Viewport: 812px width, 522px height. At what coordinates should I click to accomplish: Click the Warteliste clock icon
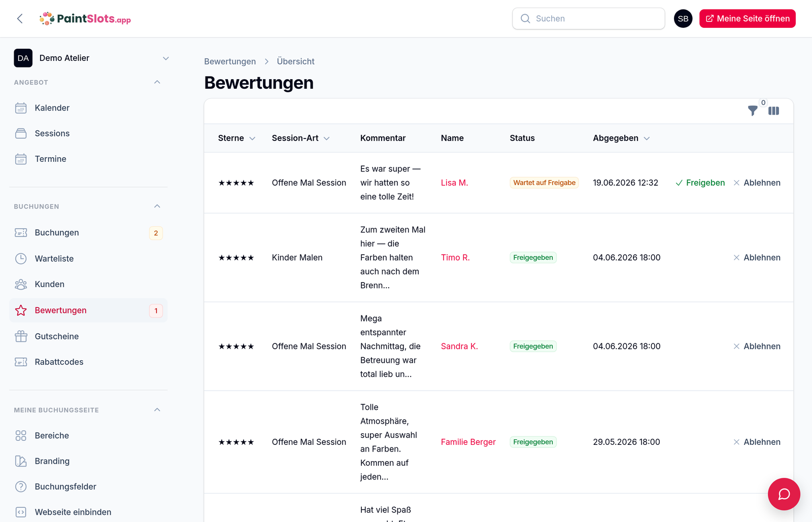click(21, 259)
